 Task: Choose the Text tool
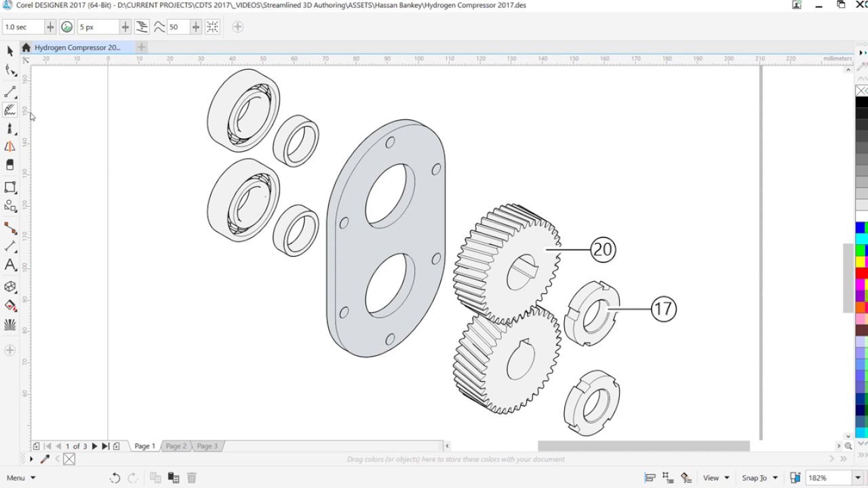tap(10, 265)
